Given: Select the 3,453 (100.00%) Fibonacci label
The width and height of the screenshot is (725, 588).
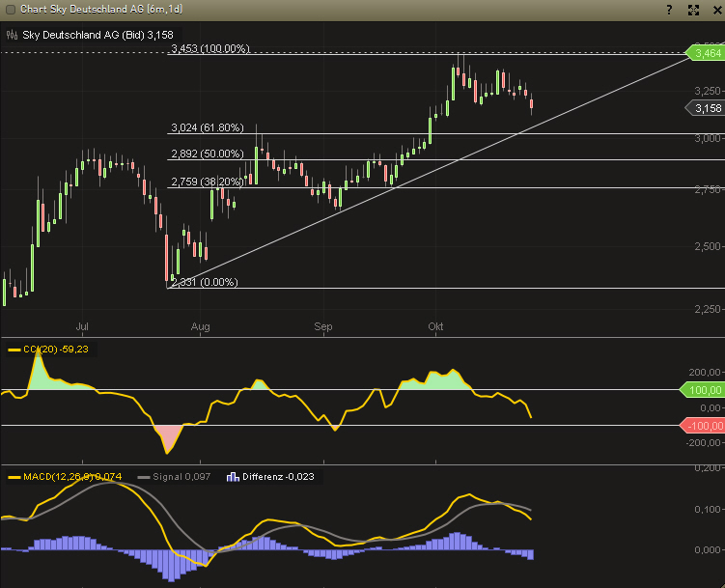Looking at the screenshot, I should 210,48.
